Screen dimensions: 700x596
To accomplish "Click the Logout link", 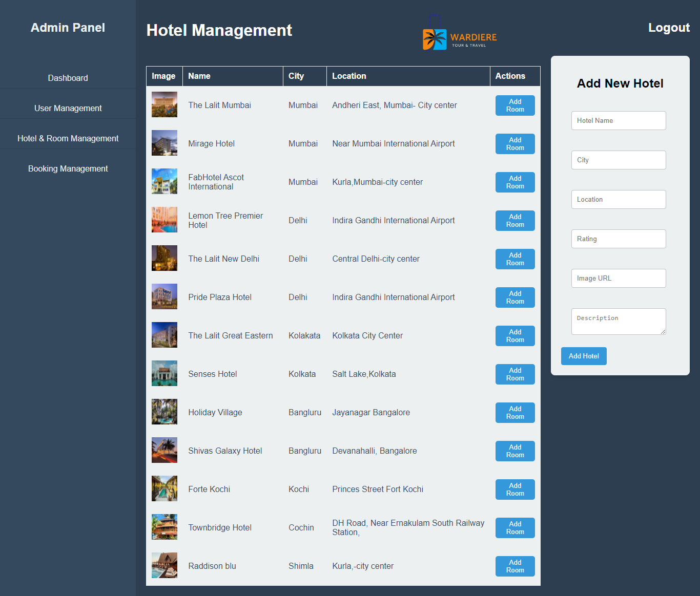I will click(x=669, y=28).
